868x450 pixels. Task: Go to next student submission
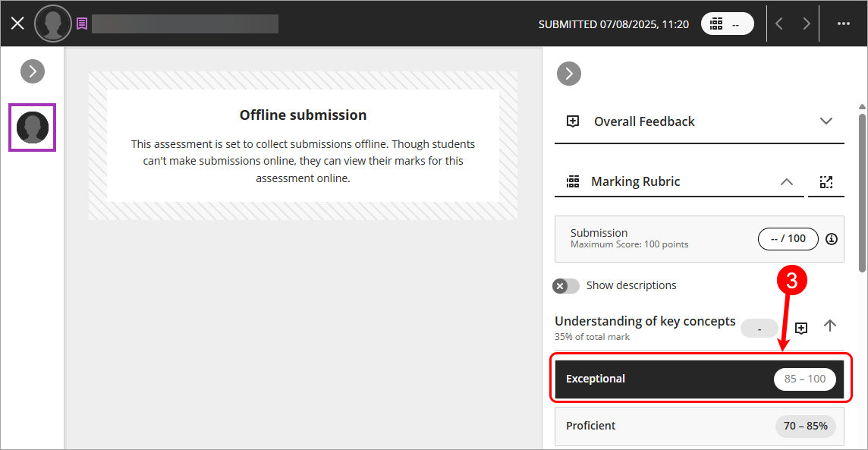[806, 24]
